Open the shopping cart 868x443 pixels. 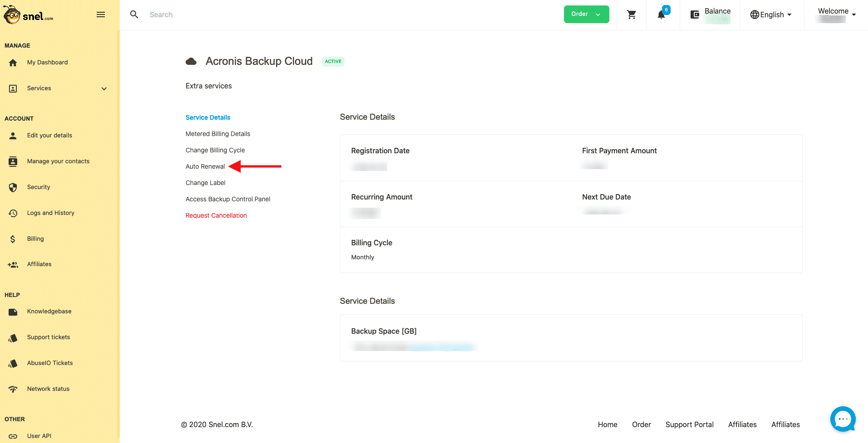pyautogui.click(x=631, y=15)
